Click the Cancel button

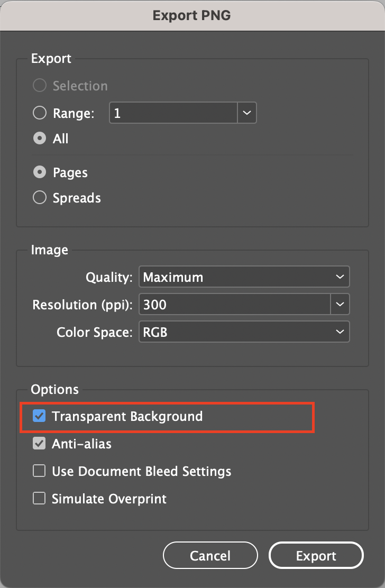pyautogui.click(x=210, y=555)
